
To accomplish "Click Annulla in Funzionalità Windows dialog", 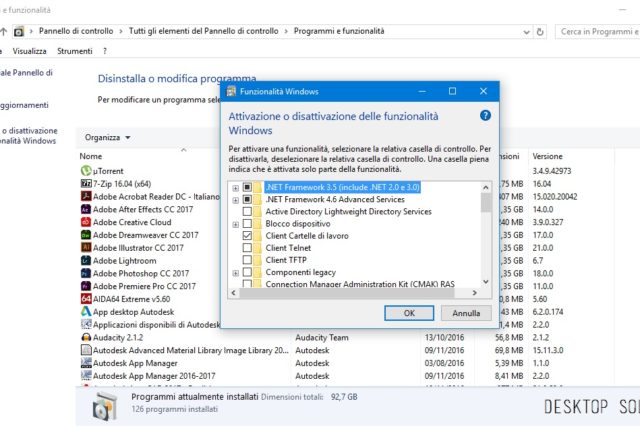I will coord(466,313).
